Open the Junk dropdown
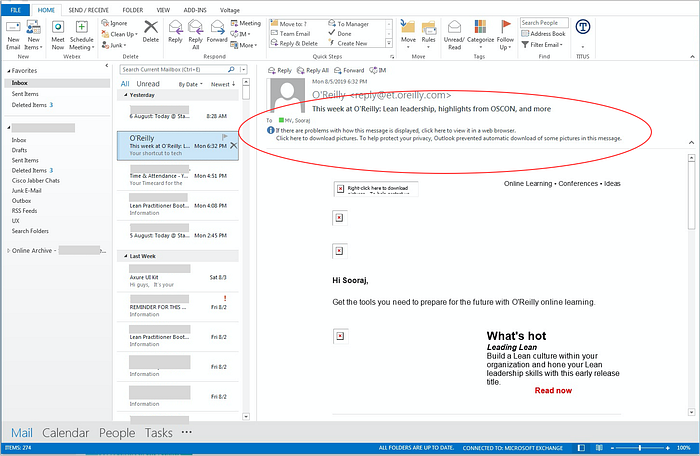Viewport: 700px width, 456px height. [x=114, y=45]
